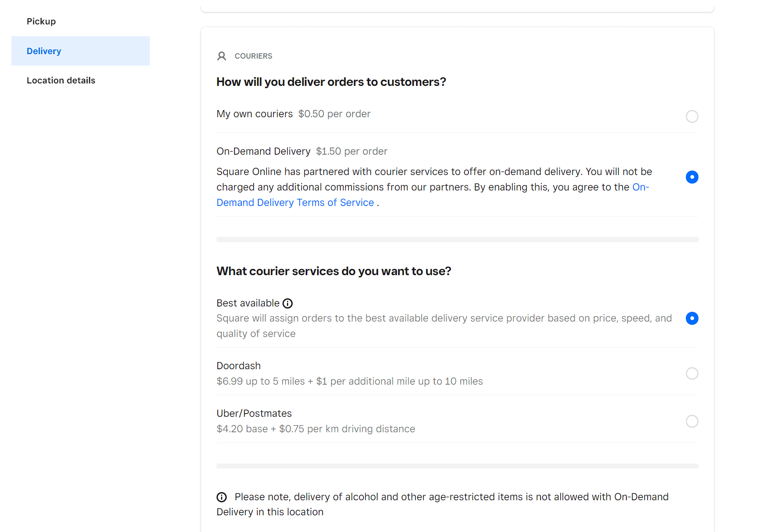Click the '$0.50 per order' price text
This screenshot has height=532, width=764.
[334, 114]
